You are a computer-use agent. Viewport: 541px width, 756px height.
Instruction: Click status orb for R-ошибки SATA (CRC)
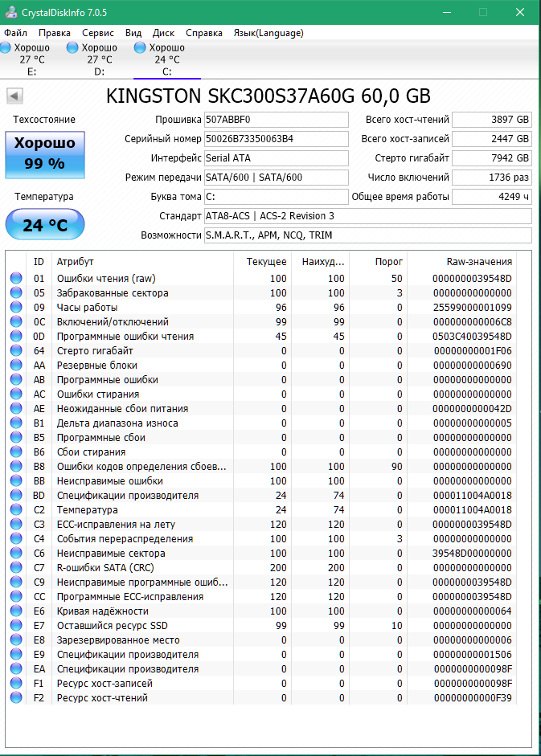16,567
